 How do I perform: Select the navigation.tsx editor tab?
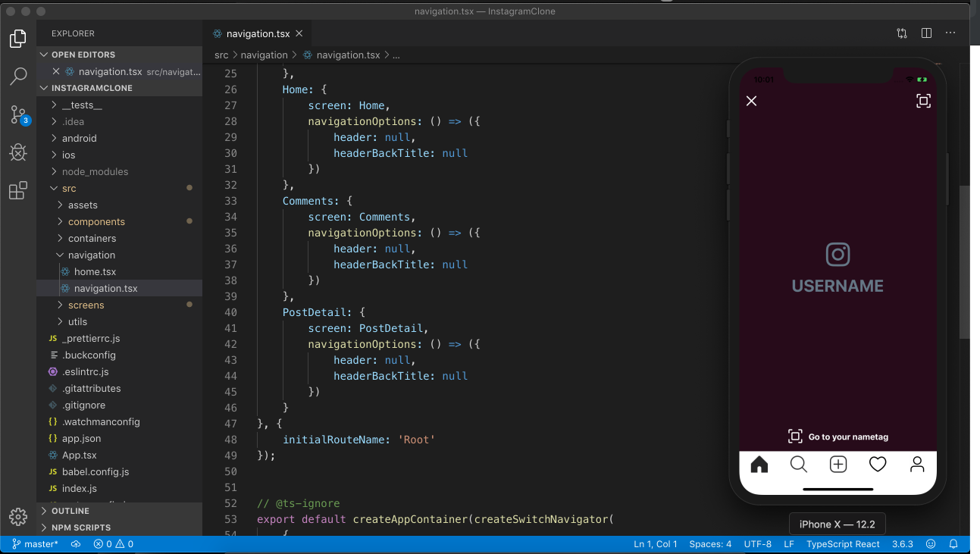258,33
